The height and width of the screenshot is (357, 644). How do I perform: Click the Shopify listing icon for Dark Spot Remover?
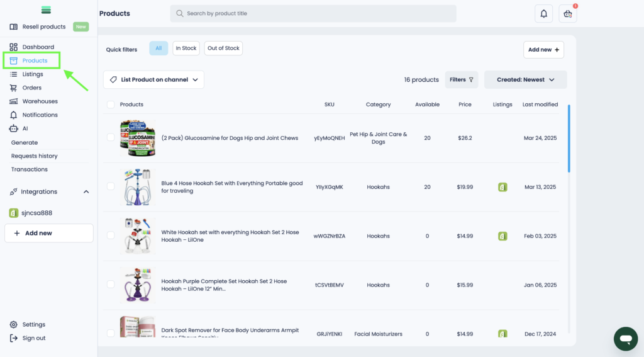502,334
